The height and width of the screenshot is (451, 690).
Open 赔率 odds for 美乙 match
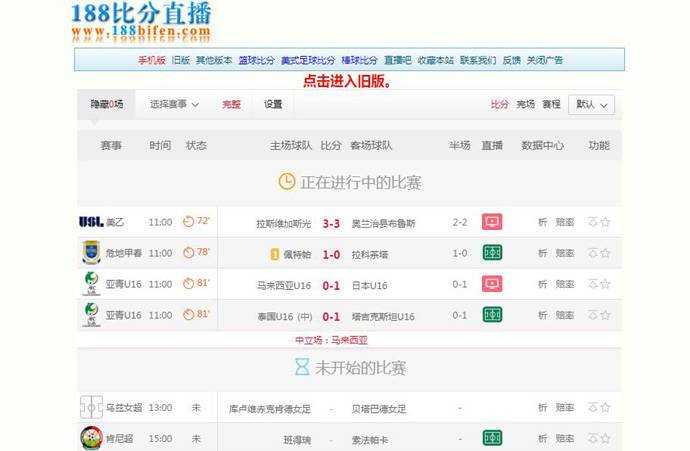click(565, 222)
